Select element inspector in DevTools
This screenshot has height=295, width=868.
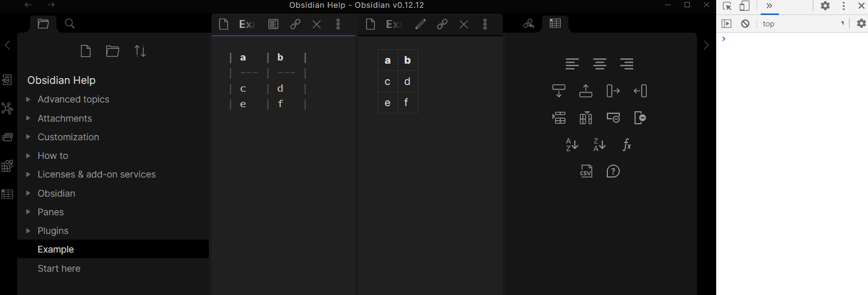pos(727,6)
